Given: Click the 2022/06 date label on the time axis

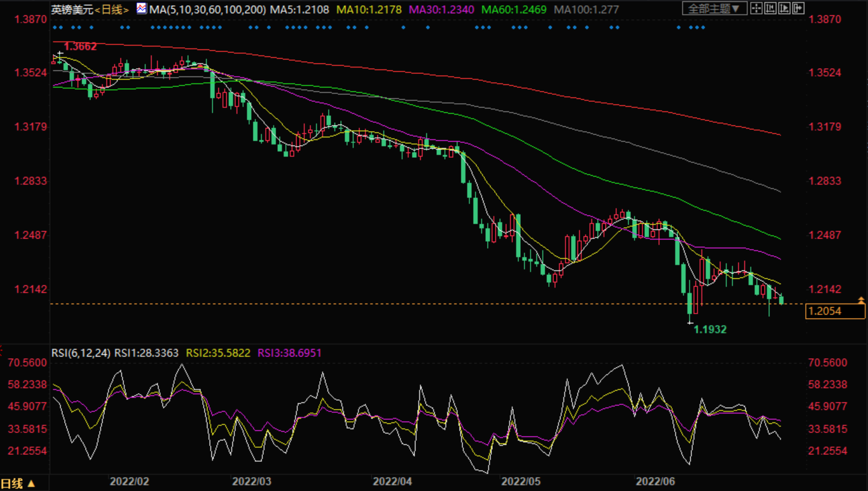Looking at the screenshot, I should point(655,482).
